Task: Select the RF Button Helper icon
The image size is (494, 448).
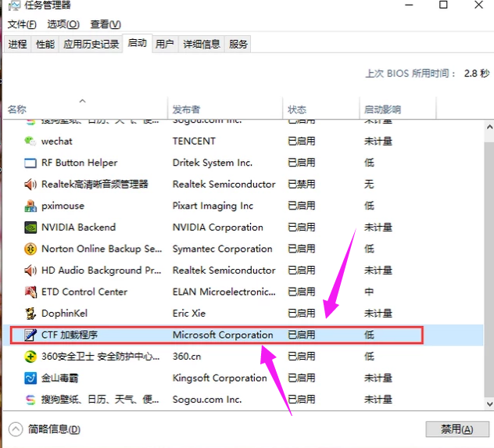Action: (x=30, y=163)
